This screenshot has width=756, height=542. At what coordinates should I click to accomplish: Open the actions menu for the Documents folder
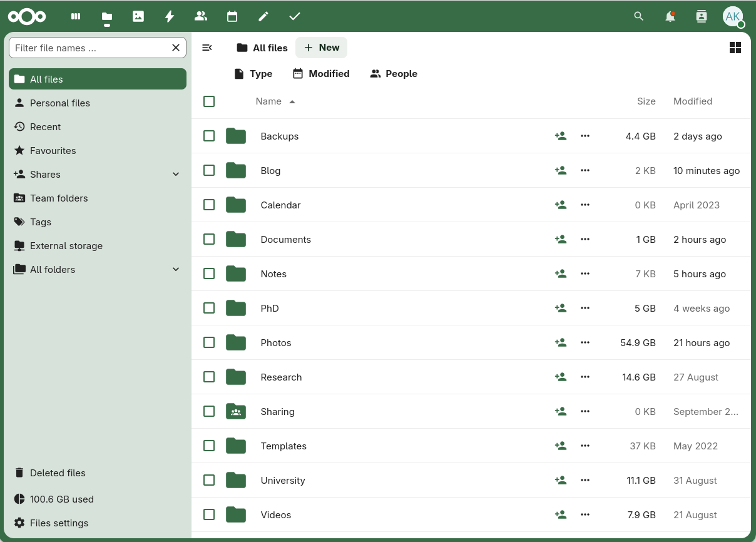click(585, 239)
